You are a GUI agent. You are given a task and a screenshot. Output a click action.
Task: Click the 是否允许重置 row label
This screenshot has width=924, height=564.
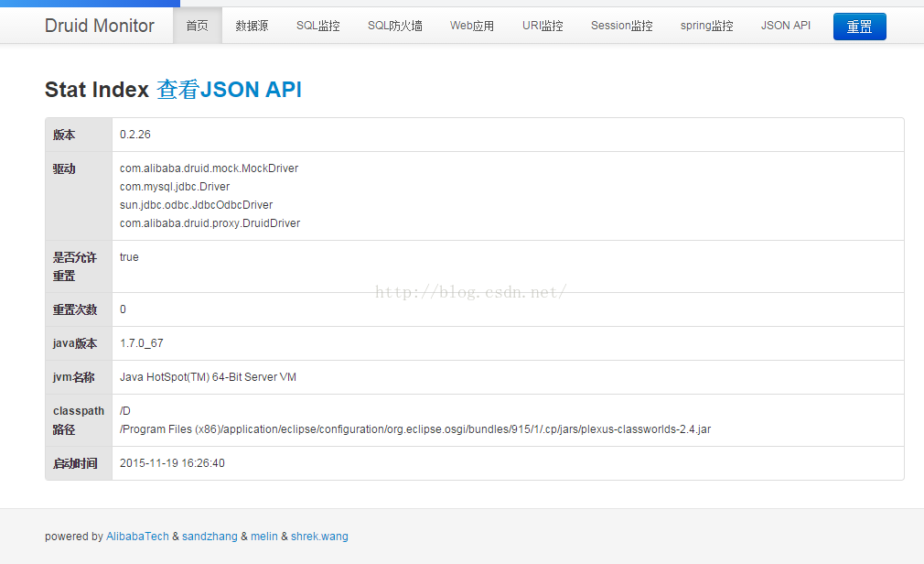tap(75, 266)
